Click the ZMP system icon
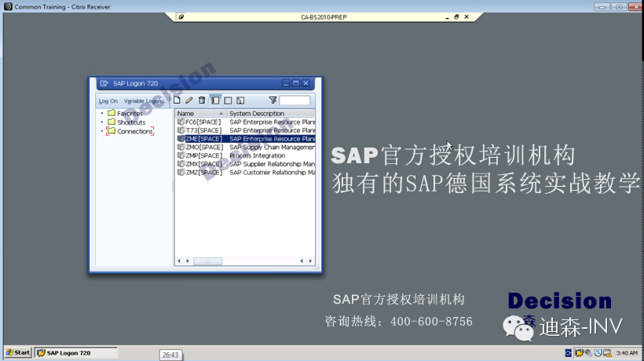 point(181,155)
